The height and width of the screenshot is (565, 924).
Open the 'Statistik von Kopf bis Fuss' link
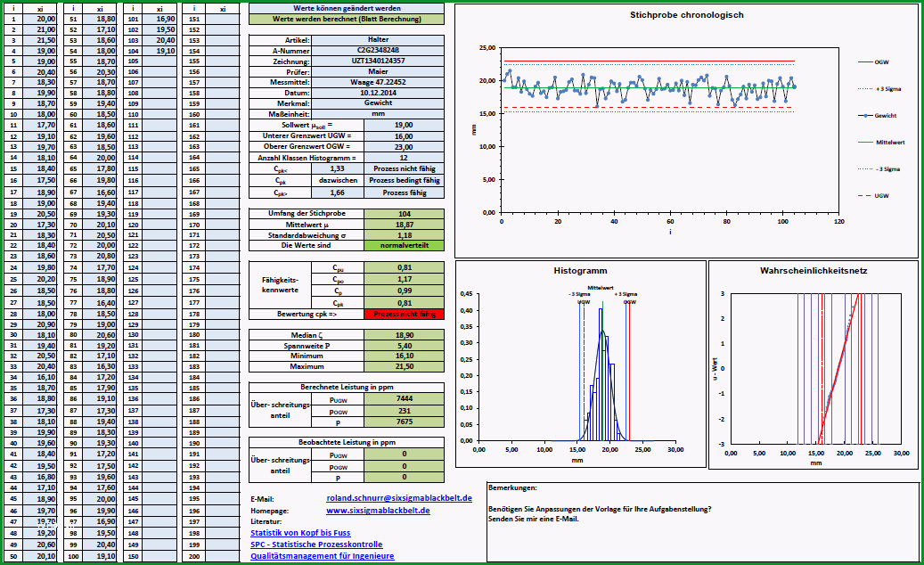click(x=300, y=533)
